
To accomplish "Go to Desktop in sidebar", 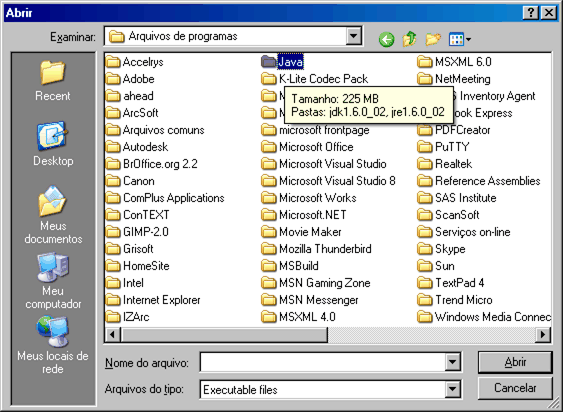I will pyautogui.click(x=53, y=144).
